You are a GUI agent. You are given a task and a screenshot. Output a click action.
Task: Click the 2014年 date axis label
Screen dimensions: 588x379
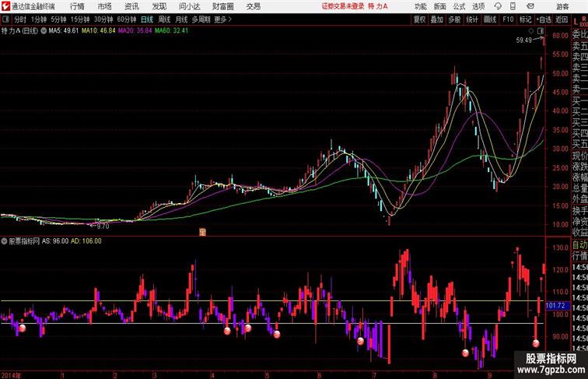click(11, 375)
